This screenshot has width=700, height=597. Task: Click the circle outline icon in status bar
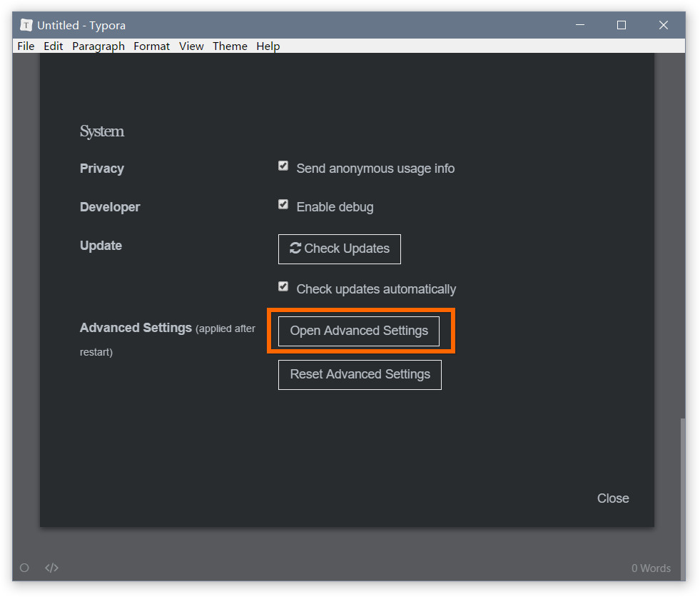pyautogui.click(x=24, y=568)
